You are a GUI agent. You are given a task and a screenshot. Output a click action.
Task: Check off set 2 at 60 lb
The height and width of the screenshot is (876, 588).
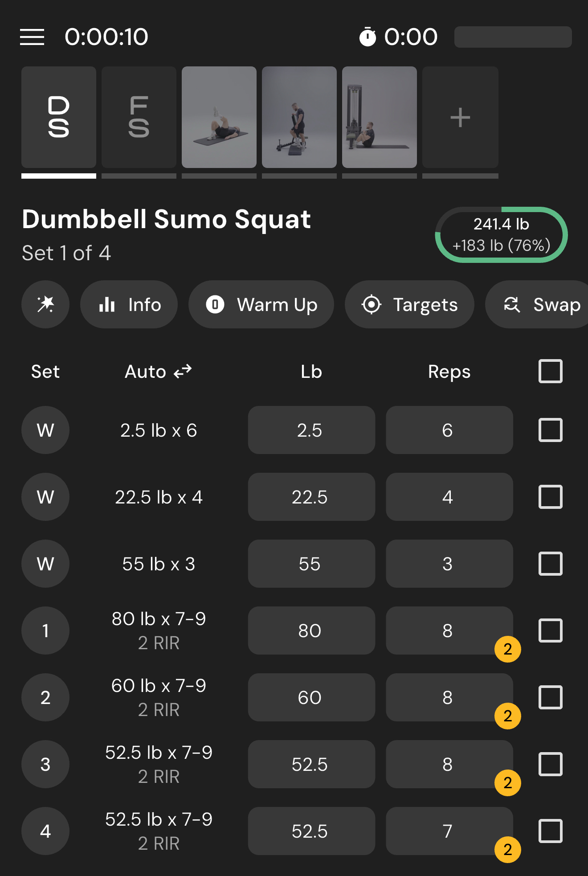(x=551, y=697)
